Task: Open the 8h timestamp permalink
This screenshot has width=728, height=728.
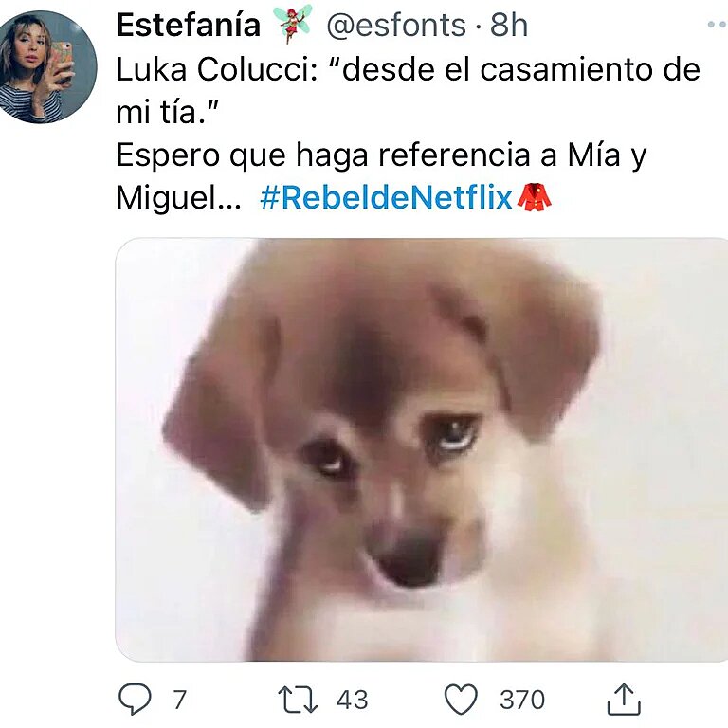Action: [509, 25]
